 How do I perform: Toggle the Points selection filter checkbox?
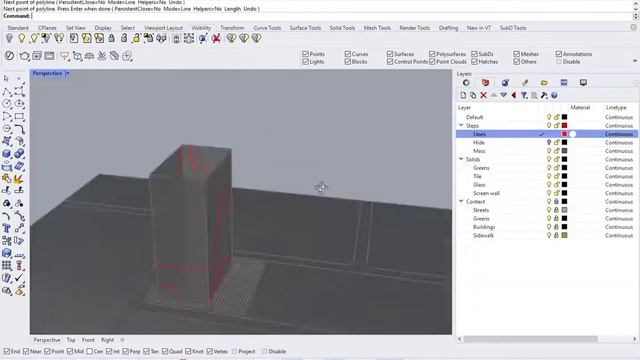[305, 54]
